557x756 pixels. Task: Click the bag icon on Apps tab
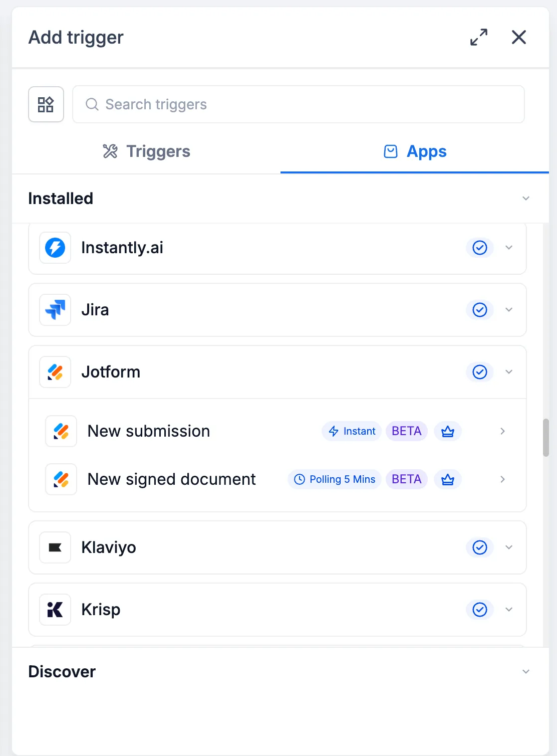[x=391, y=151]
